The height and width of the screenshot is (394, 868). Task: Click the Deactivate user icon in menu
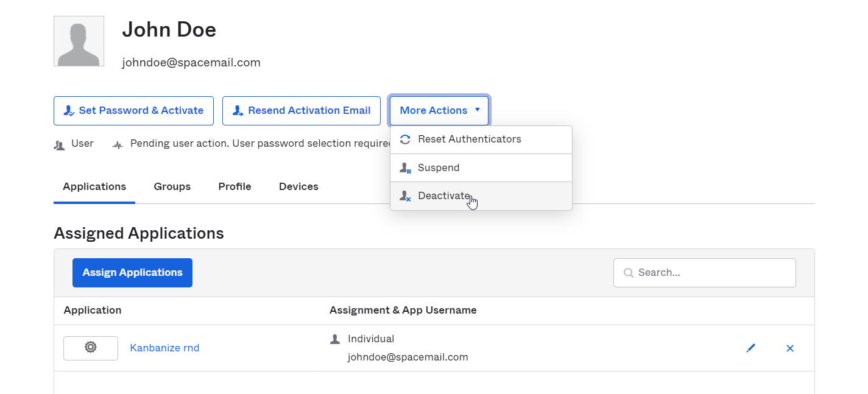point(405,196)
